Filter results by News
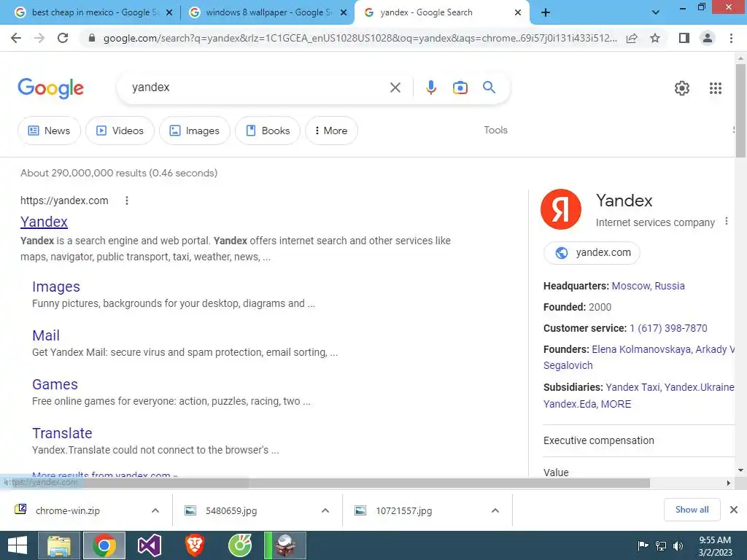Screen dimensions: 747x560 tap(49, 131)
